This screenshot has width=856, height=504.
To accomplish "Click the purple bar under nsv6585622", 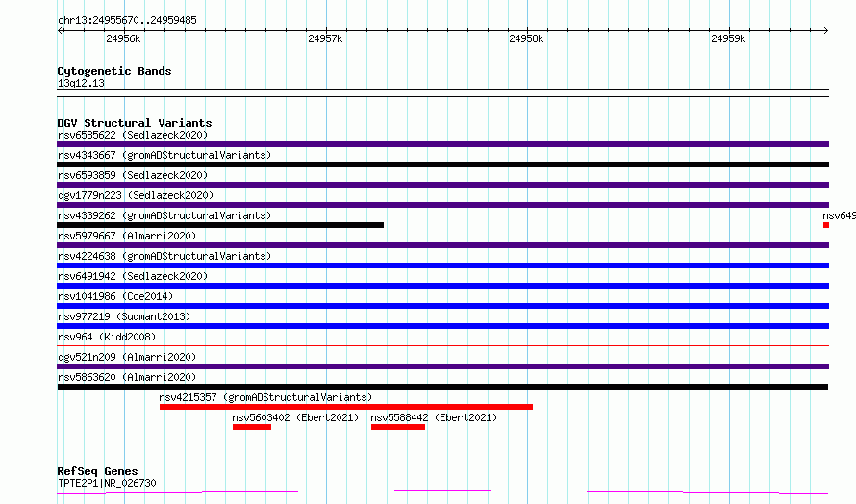I will point(442,144).
